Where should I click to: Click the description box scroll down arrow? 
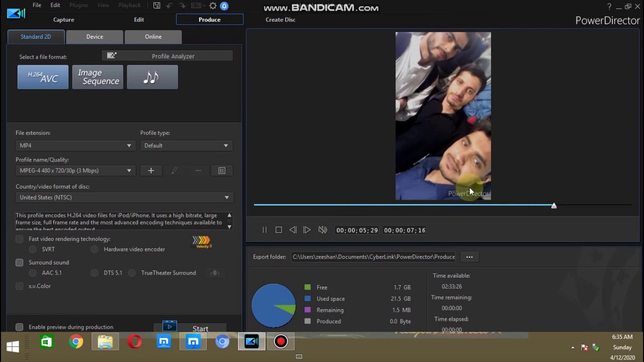(x=229, y=227)
